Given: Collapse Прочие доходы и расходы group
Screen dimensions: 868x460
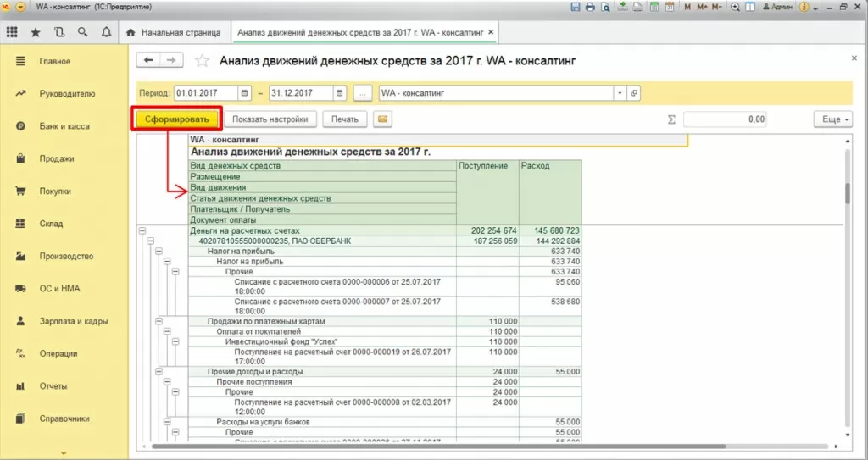Looking at the screenshot, I should [159, 371].
